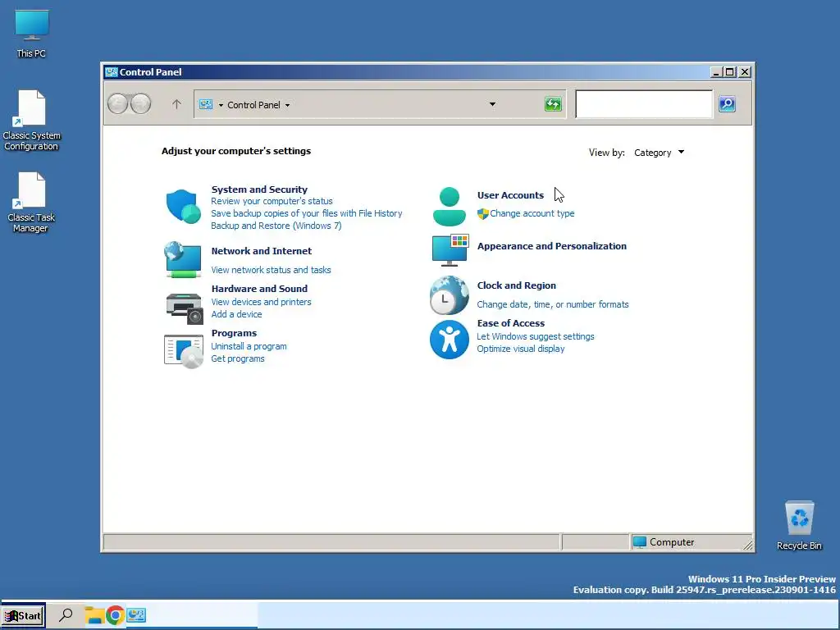Refresh the Control Panel view

(553, 104)
